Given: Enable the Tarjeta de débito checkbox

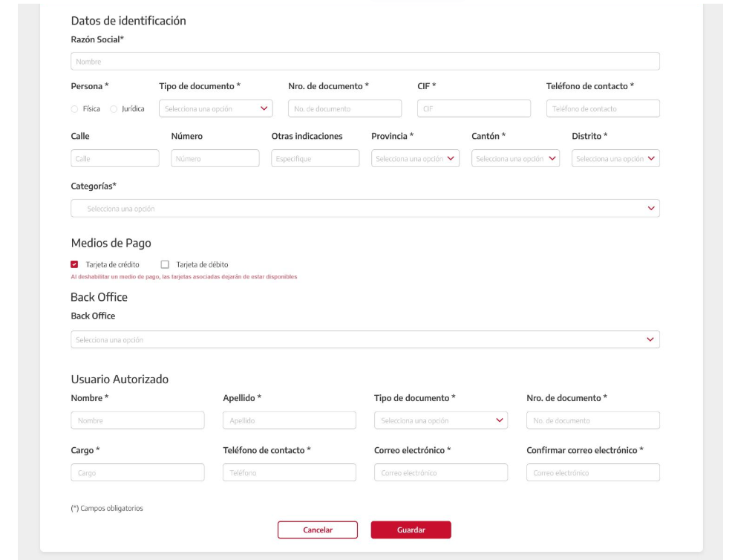Looking at the screenshot, I should pos(165,264).
